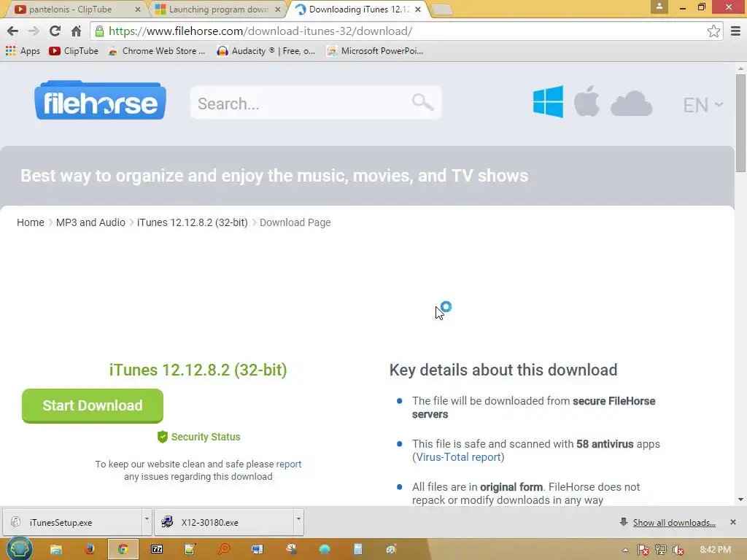Open the Audacity bookmark
Image resolution: width=747 pixels, height=560 pixels.
tap(266, 51)
